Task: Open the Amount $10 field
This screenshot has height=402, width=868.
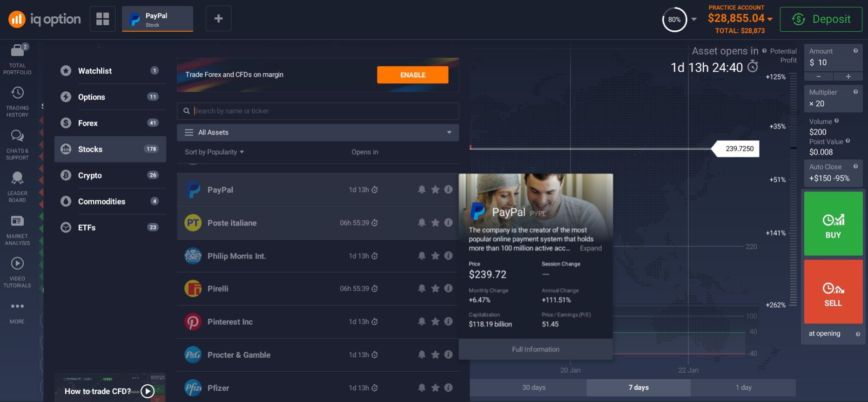Action: click(x=833, y=58)
